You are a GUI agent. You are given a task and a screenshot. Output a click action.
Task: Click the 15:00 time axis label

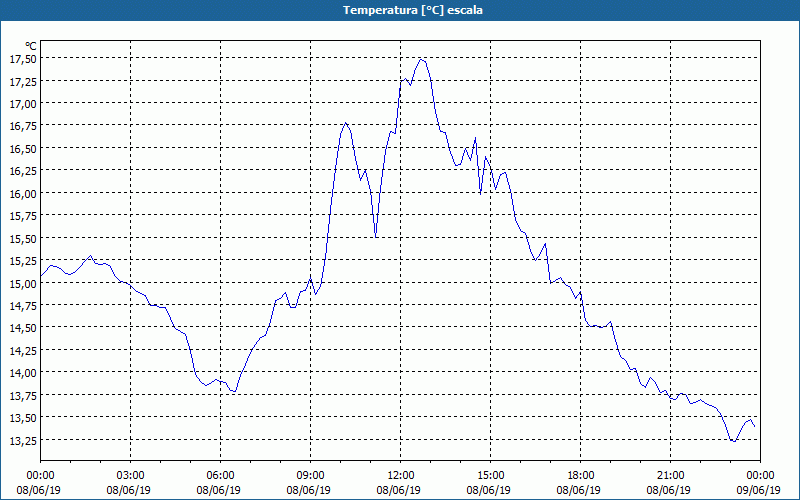point(490,476)
